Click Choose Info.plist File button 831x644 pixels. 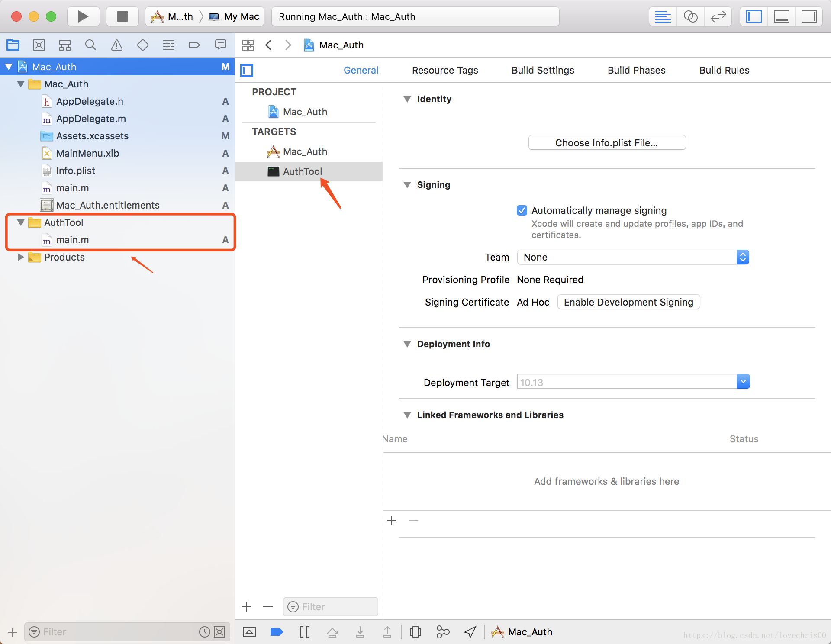coord(607,143)
